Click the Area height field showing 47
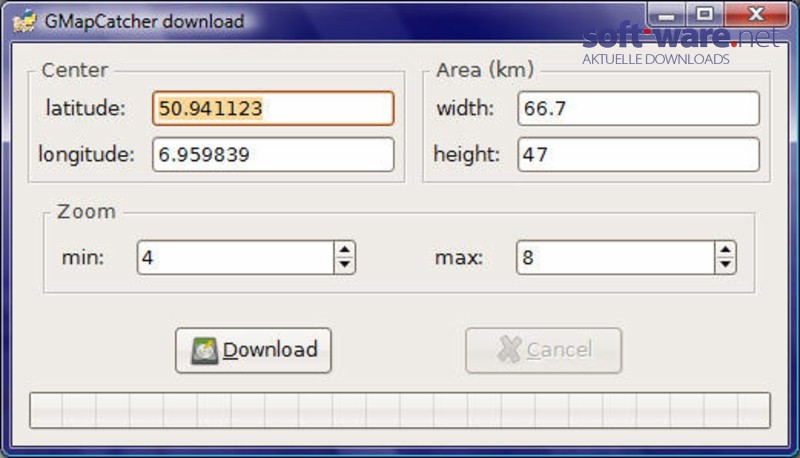This screenshot has height=458, width=800. 638,155
